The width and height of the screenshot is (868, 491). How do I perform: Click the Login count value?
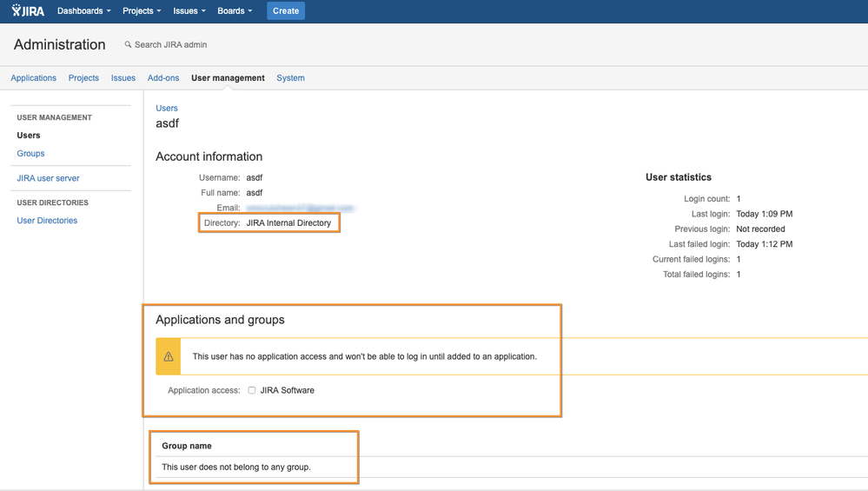739,199
